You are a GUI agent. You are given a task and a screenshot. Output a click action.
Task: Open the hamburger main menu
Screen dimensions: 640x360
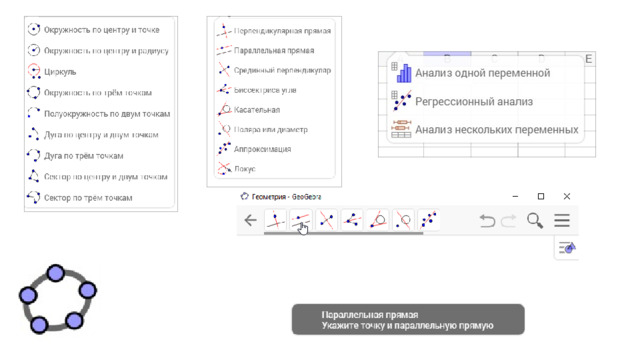coord(562,220)
